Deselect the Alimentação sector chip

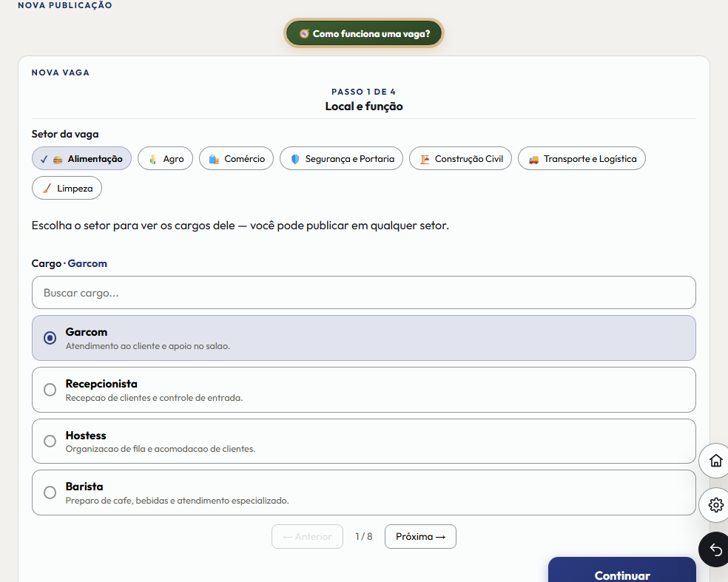tap(81, 159)
